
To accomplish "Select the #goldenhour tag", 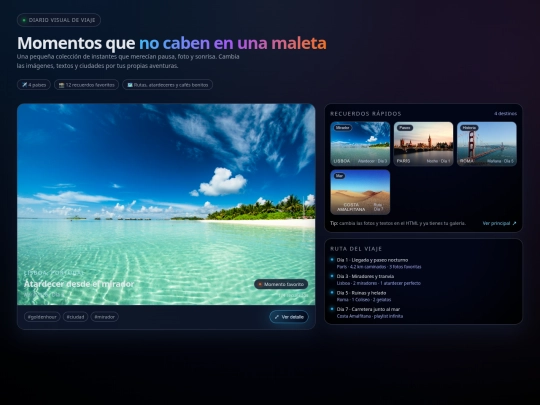I will pyautogui.click(x=42, y=317).
